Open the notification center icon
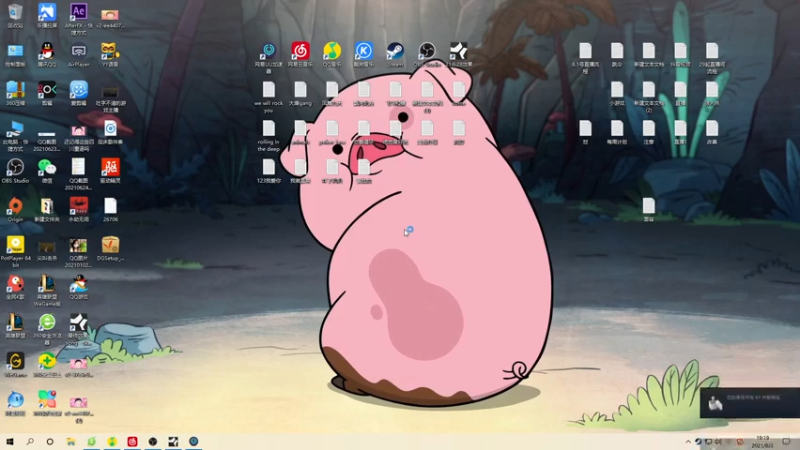The width and height of the screenshot is (800, 450). point(786,442)
